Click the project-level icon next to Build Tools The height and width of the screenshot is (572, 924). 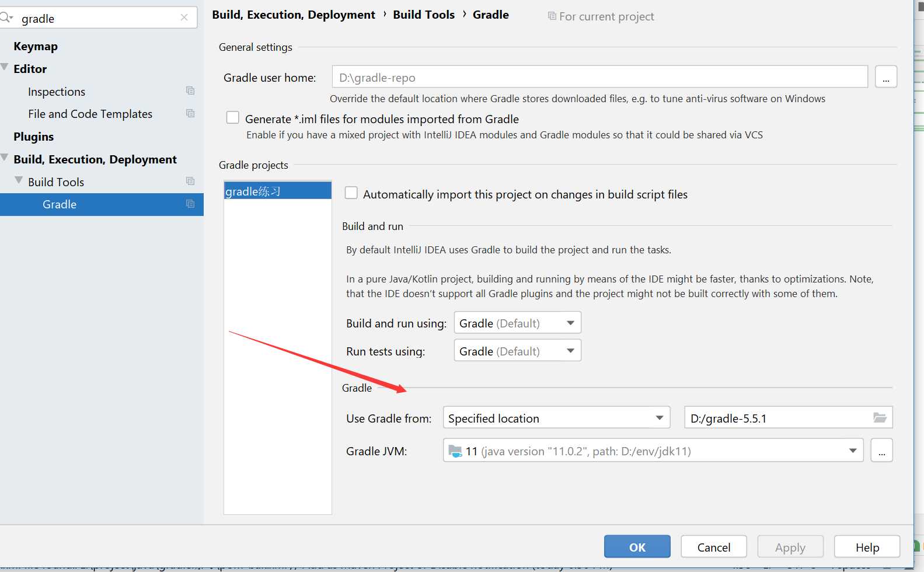[x=190, y=181]
